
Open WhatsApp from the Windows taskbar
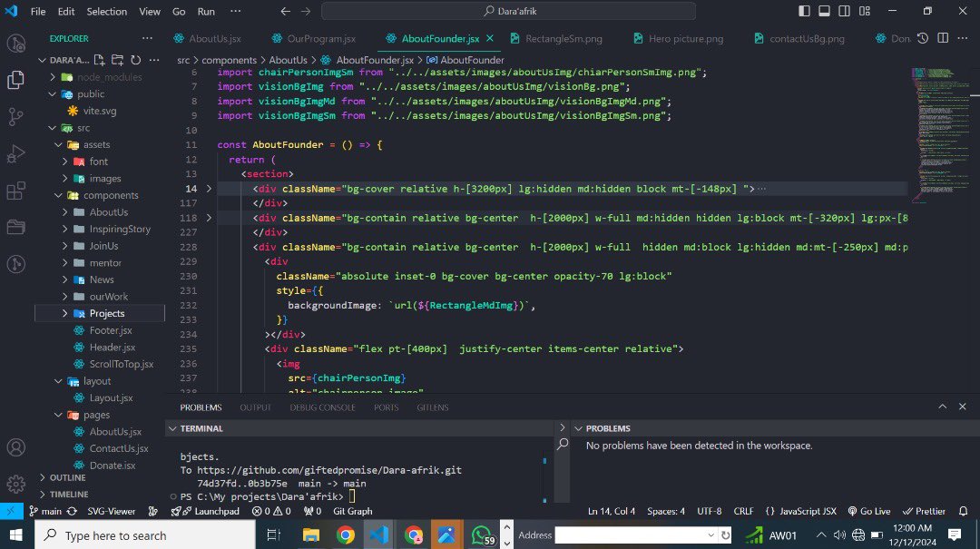pos(482,535)
